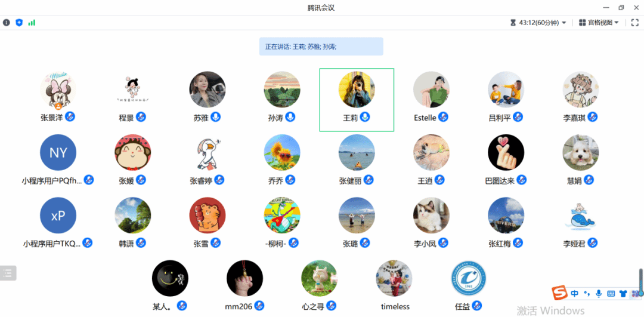Toggle 孙涛's microphone icon
This screenshot has height=317, width=644.
[290, 117]
